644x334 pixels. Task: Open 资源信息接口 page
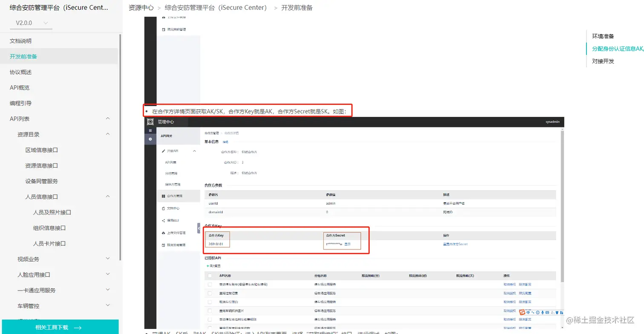coord(41,166)
